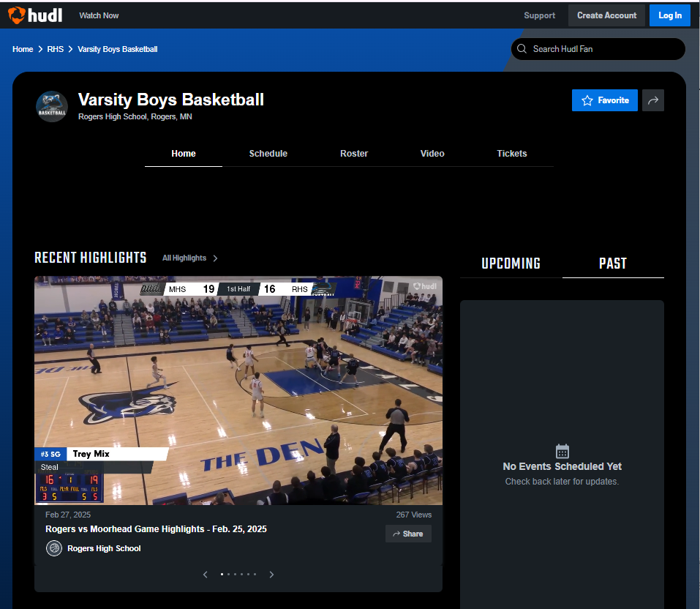Image resolution: width=700 pixels, height=609 pixels.
Task: Go to previous highlight with left arrow
Action: (206, 575)
